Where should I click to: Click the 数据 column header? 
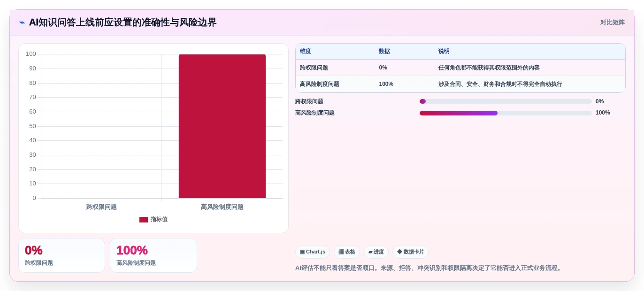[x=384, y=52]
